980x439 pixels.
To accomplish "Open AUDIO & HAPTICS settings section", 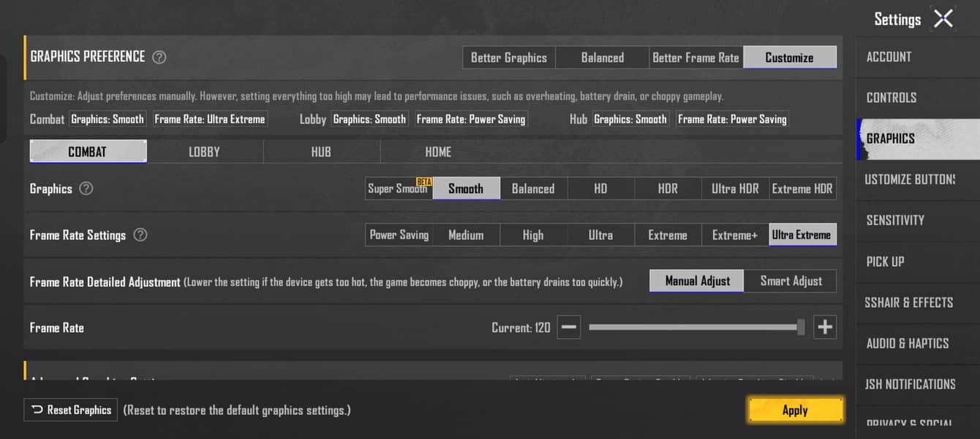I will [918, 344].
